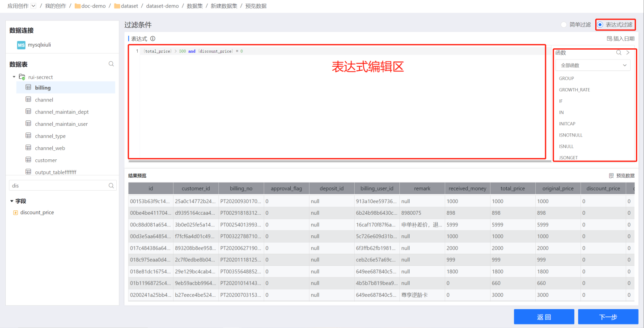644x328 pixels.
Task: Click the discount_price field type icon
Action: click(x=16, y=213)
